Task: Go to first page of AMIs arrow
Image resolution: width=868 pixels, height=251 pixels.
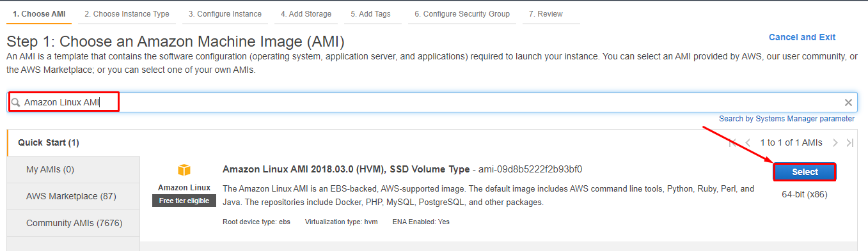Action: point(733,142)
